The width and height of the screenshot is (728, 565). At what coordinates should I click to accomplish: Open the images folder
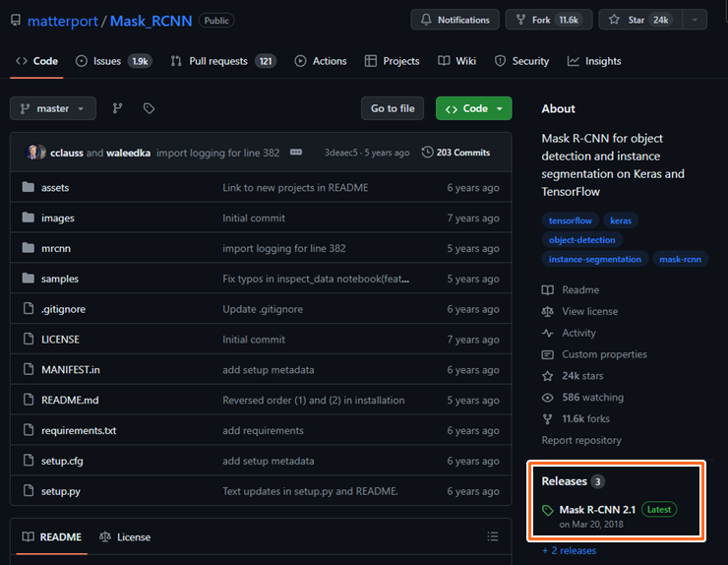click(x=58, y=218)
